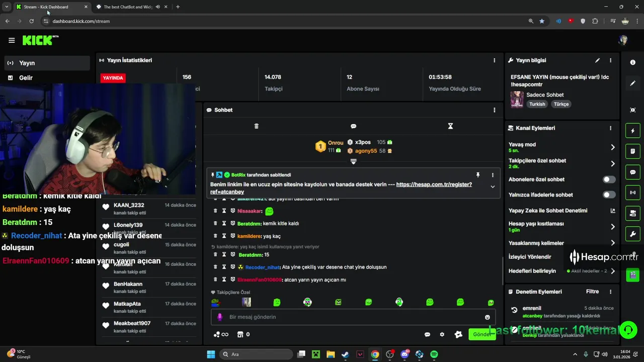Open Spotify from the taskbar
The image size is (644, 362).
(434, 354)
